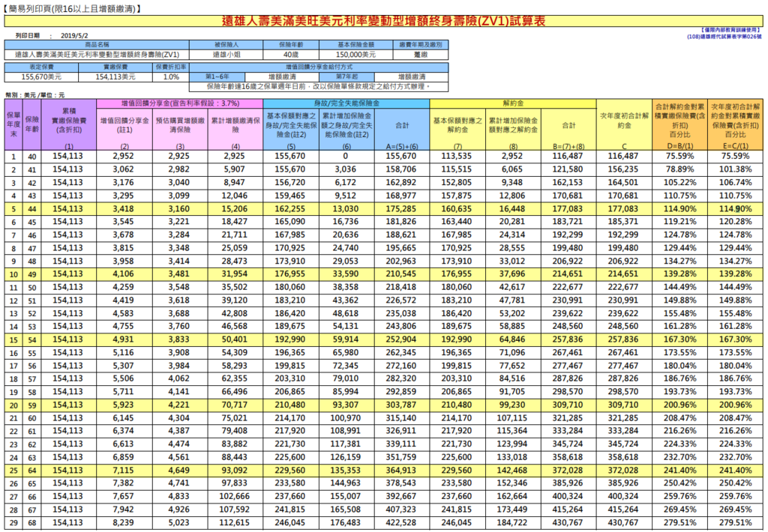The image size is (768, 532).
Task: Select the value 12,046 in year 4
Action: pyautogui.click(x=235, y=196)
